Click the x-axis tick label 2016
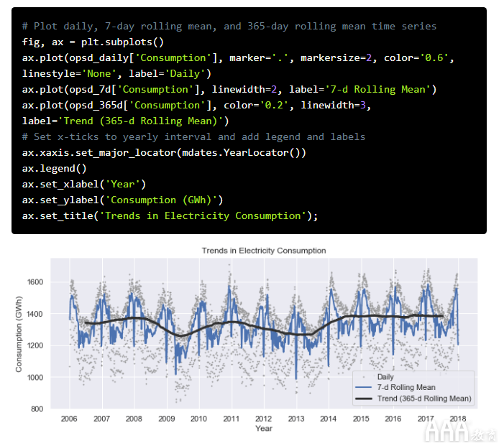Image resolution: width=504 pixels, height=446 pixels. pos(393,419)
